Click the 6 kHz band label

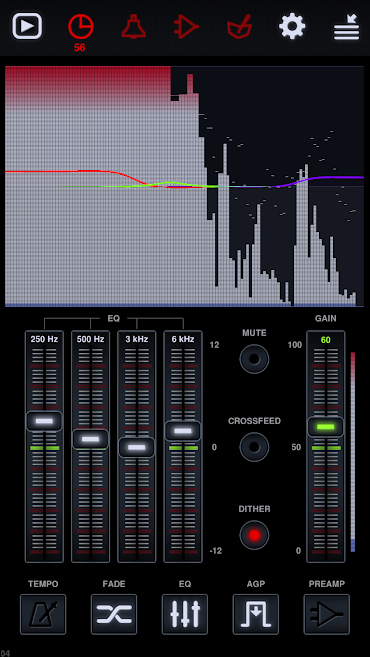point(183,339)
